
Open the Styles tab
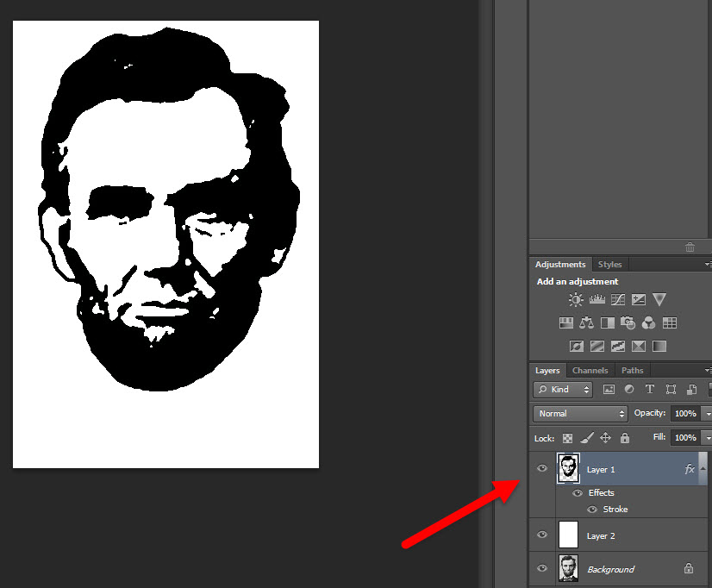(x=609, y=265)
